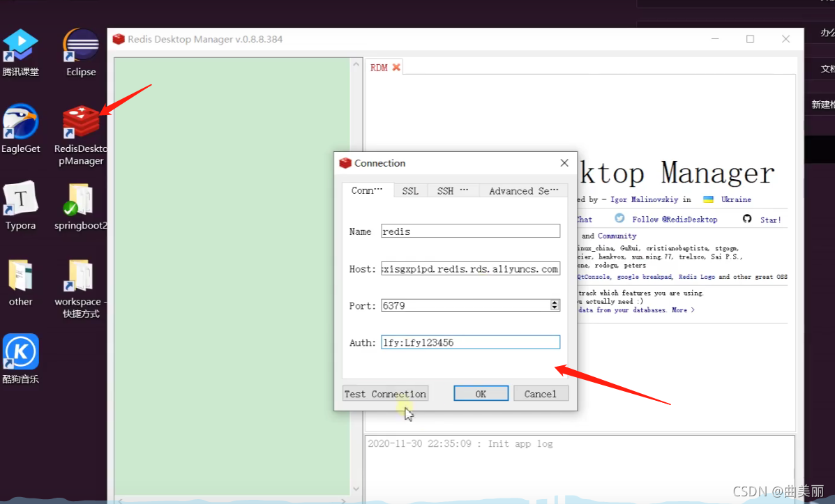Open the Advanced Se... tab
Image resolution: width=835 pixels, height=504 pixels.
point(523,191)
